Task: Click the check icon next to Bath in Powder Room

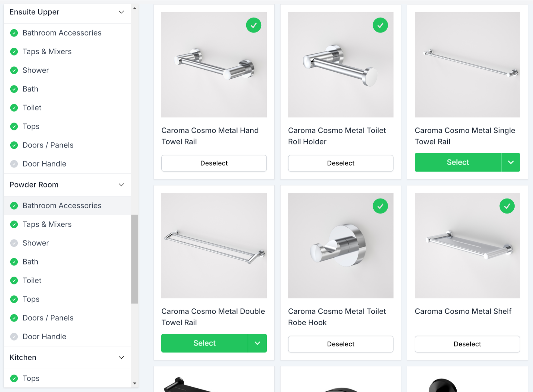Action: (x=14, y=262)
